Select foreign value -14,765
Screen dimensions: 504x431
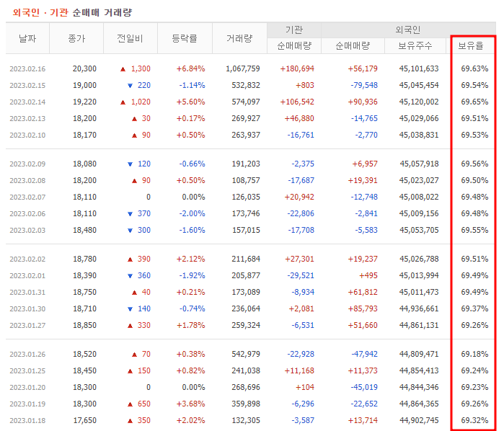(x=364, y=119)
